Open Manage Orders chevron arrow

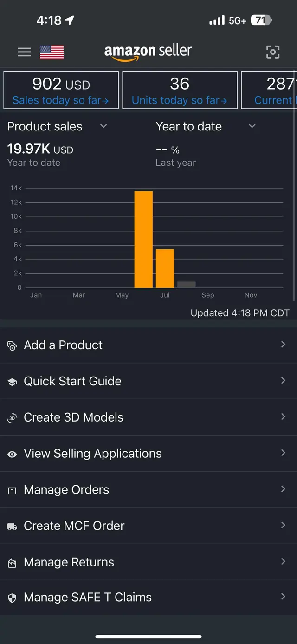coord(283,489)
